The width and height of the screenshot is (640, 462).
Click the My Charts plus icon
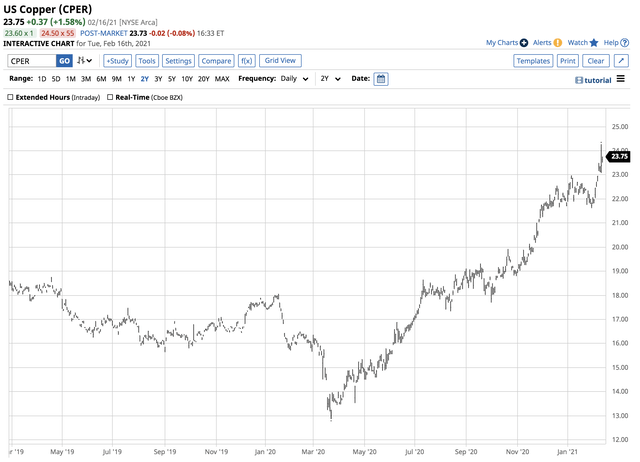point(524,42)
